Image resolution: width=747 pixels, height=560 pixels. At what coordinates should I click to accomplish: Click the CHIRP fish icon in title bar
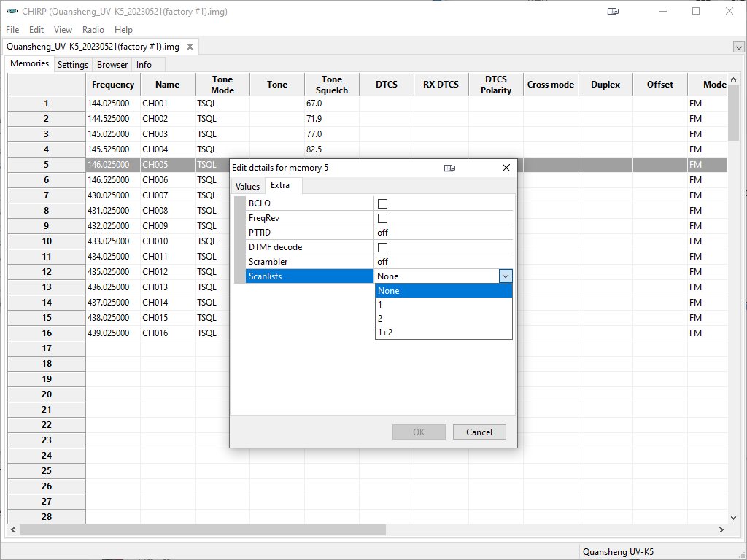[12, 11]
